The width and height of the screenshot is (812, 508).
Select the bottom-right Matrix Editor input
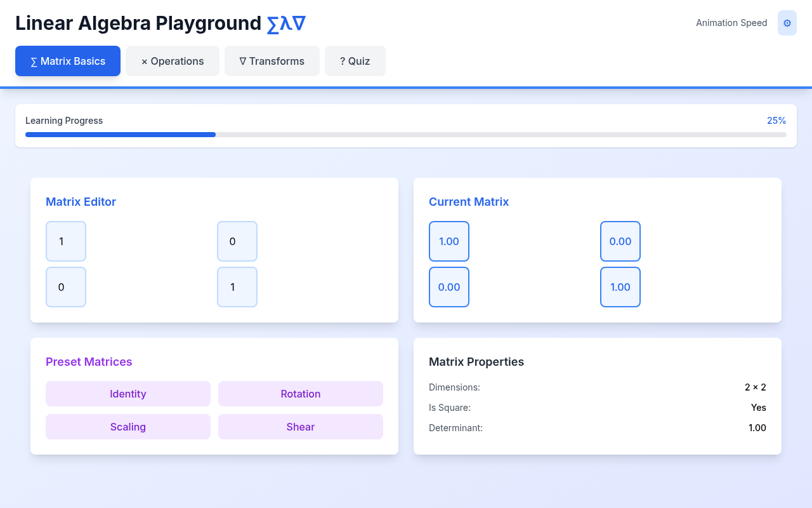tap(237, 287)
